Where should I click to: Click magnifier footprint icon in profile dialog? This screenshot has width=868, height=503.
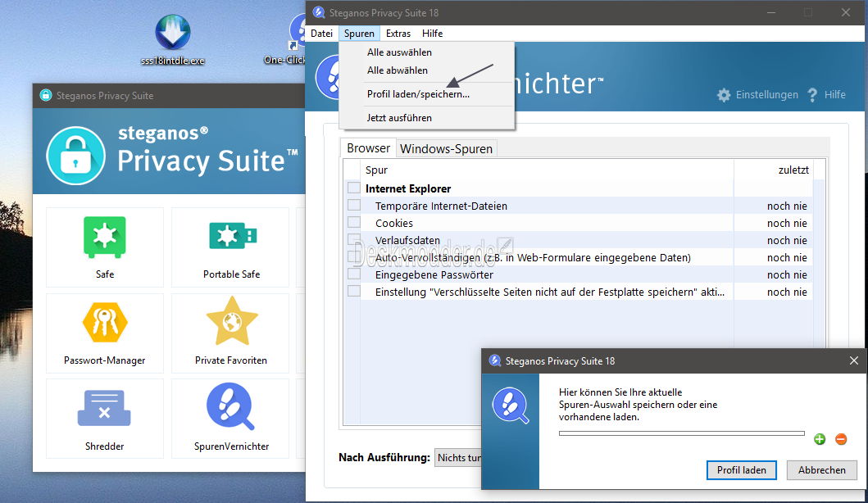pyautogui.click(x=511, y=406)
